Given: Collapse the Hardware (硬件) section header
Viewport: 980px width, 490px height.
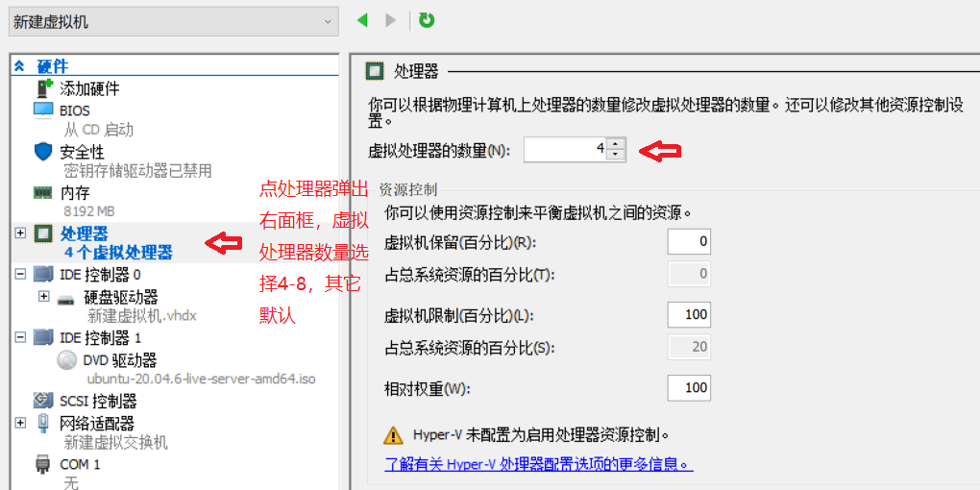Looking at the screenshot, I should (19, 66).
